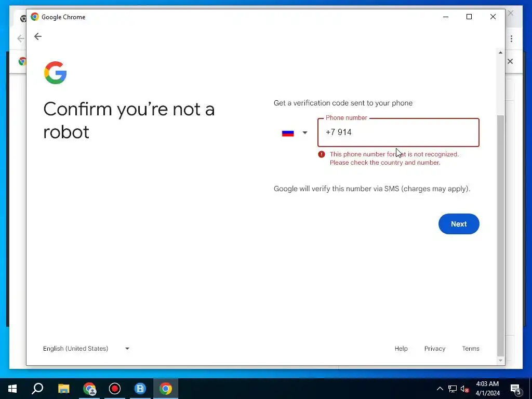Maximize the Google Chrome popup window
The width and height of the screenshot is (532, 399).
tap(469, 17)
